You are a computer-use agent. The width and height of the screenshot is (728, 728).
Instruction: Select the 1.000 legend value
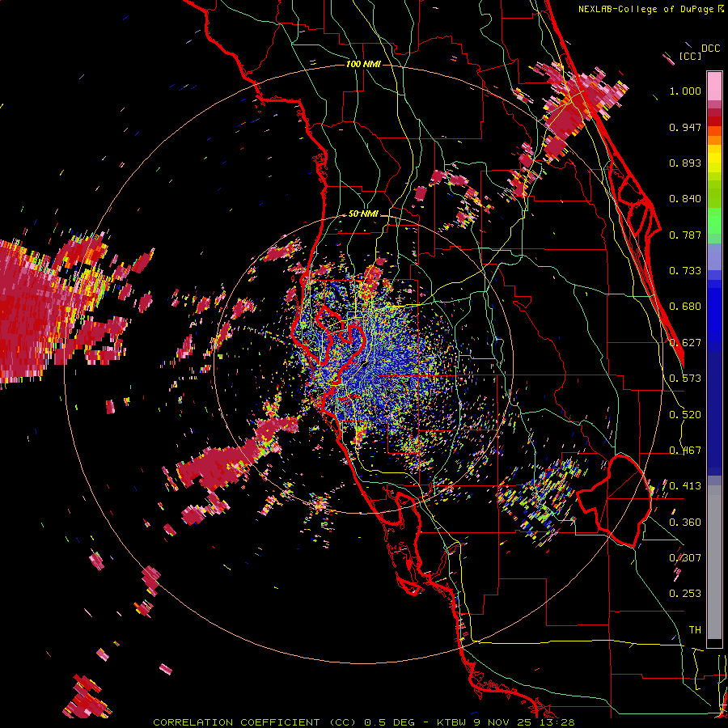point(685,91)
